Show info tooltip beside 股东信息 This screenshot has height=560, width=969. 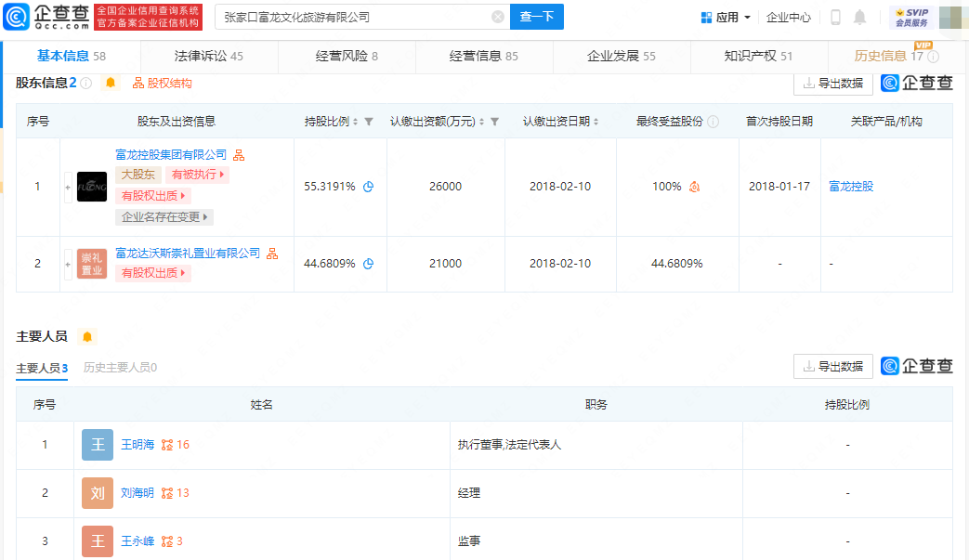pos(86,83)
